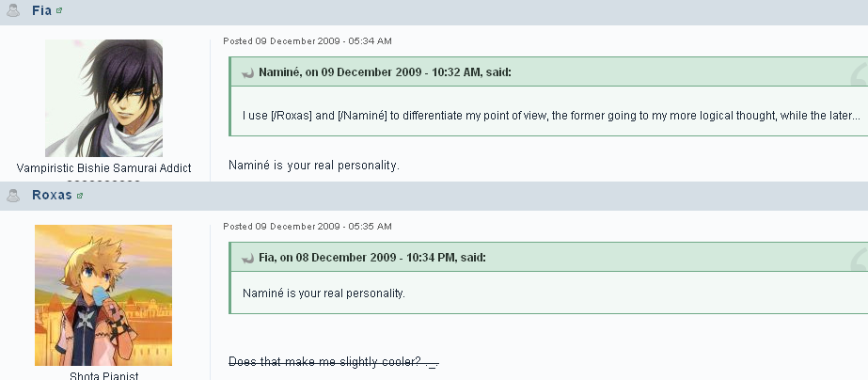Click the quoted Naminé is your real personality text

[324, 293]
